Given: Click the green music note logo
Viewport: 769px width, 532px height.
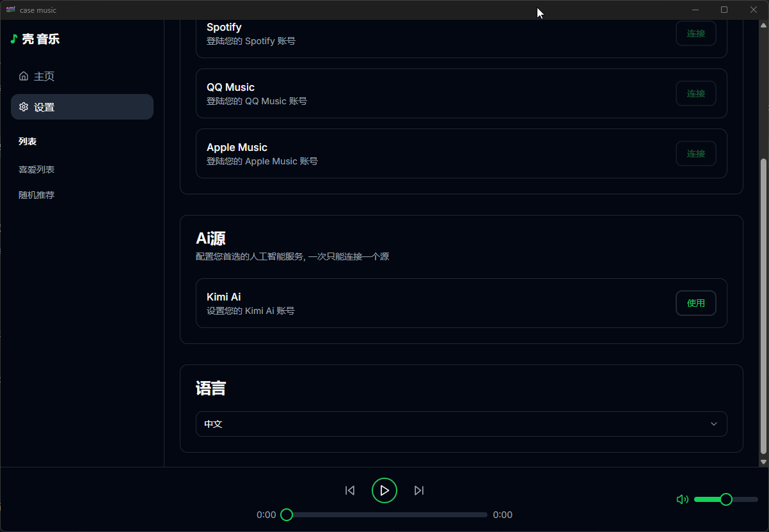Looking at the screenshot, I should [x=13, y=39].
